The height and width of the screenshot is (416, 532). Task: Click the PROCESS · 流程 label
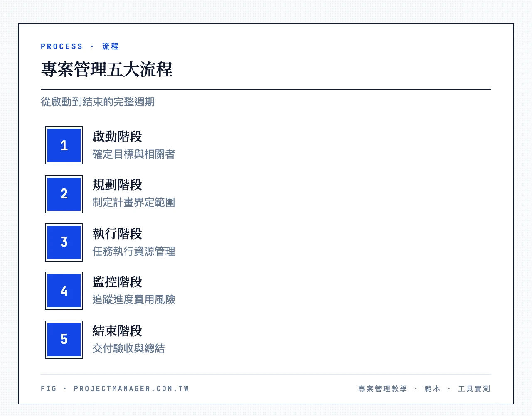tap(80, 46)
